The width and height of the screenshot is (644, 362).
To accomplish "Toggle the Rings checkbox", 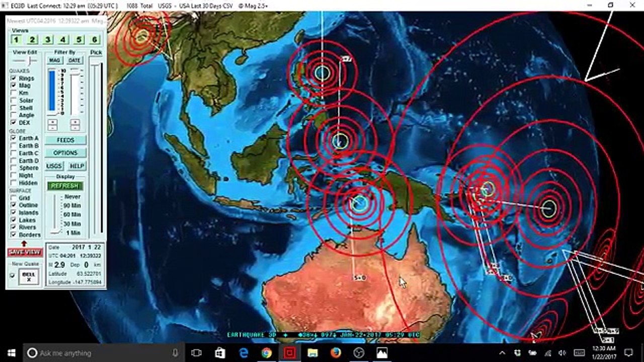I will (x=13, y=78).
